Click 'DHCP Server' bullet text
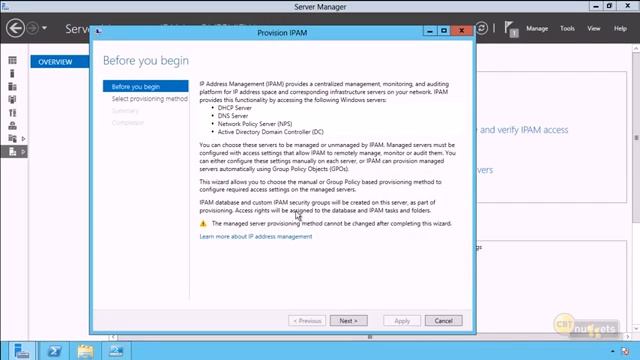The image size is (640, 360). (235, 108)
